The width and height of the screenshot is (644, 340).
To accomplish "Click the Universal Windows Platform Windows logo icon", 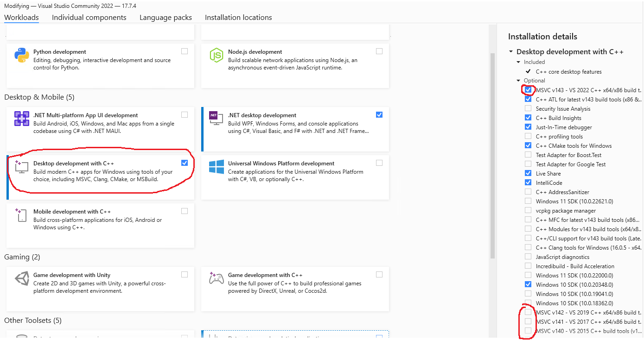I will point(217,167).
